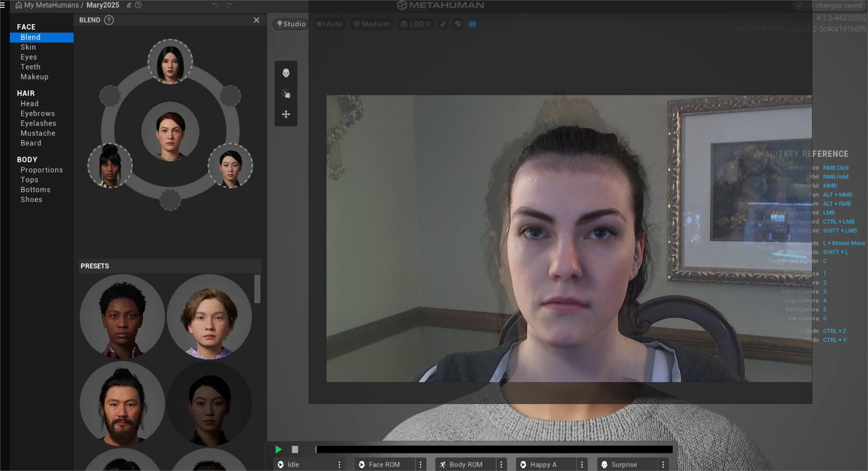Open Mustache settings
This screenshot has width=868, height=471.
(x=38, y=133)
